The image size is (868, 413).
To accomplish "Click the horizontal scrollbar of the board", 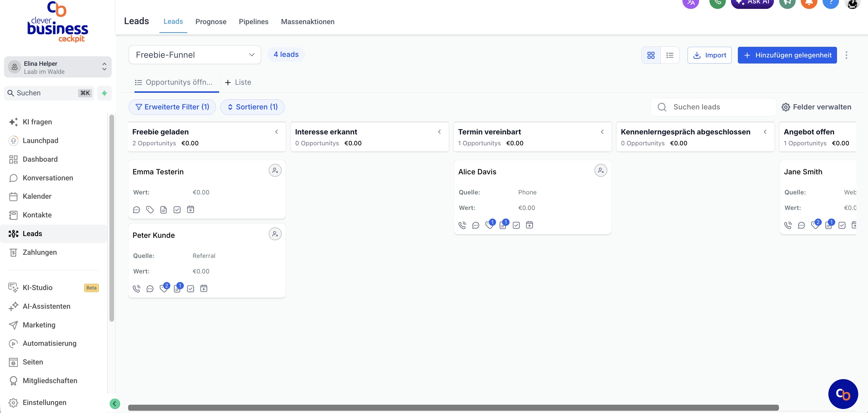I will pyautogui.click(x=453, y=408).
